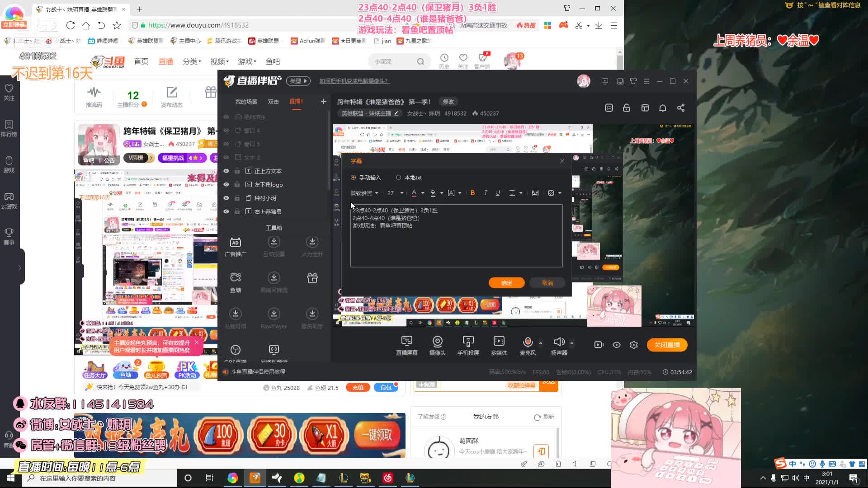868x488 pixels.
Task: Open the 广告推广 ad promotion tool
Action: [x=236, y=247]
